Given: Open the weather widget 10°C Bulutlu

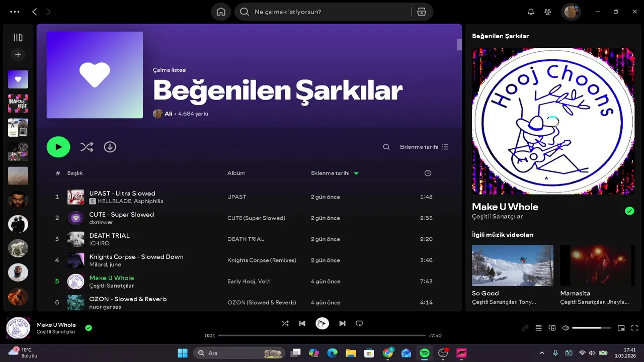Looking at the screenshot, I should point(23,352).
